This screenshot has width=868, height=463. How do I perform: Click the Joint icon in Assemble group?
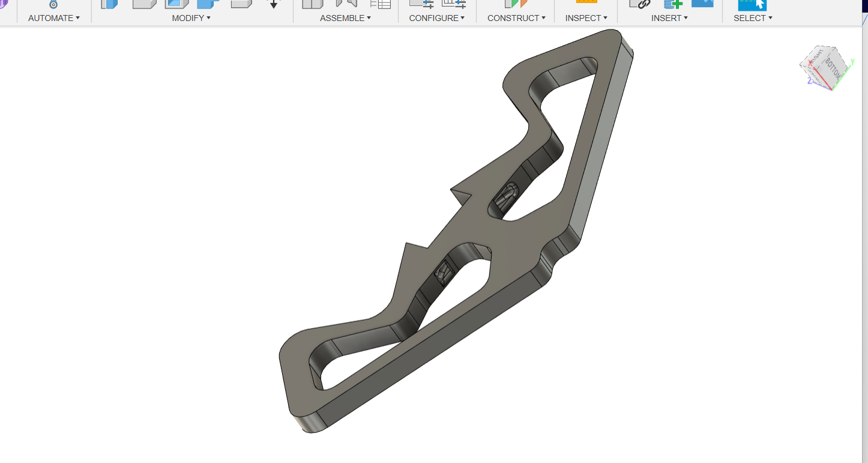point(346,3)
